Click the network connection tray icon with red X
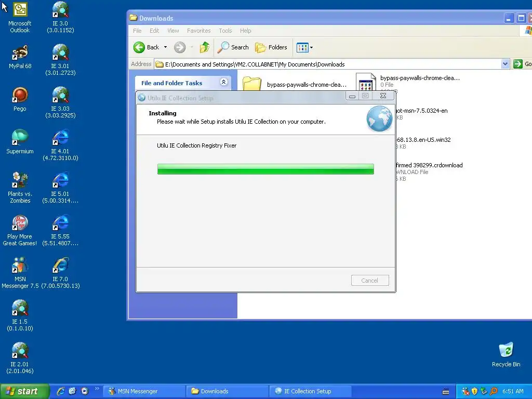The width and height of the screenshot is (532, 399). (465, 391)
